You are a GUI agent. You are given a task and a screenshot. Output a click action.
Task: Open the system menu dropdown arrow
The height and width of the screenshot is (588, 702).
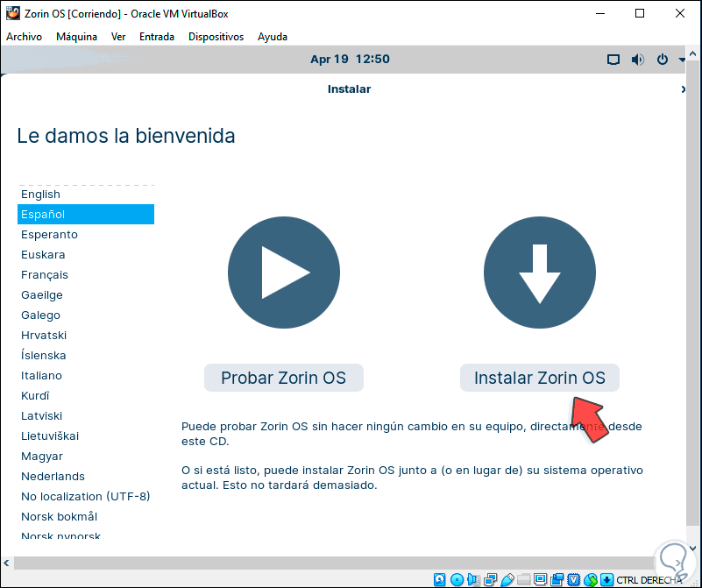coord(682,60)
